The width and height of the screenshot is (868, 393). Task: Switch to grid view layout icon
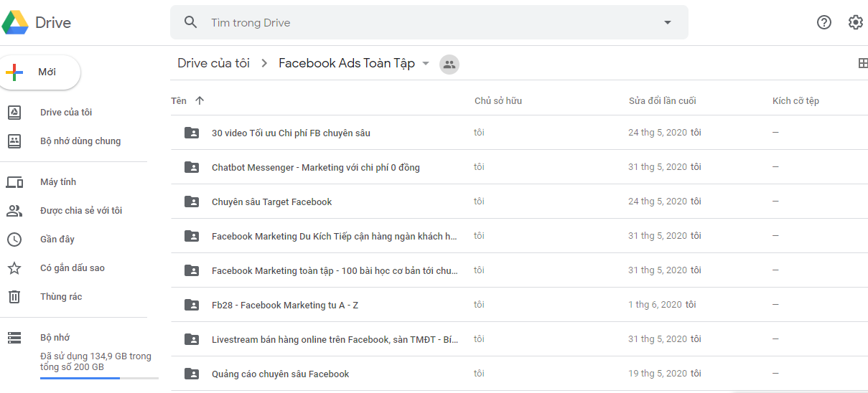(863, 63)
